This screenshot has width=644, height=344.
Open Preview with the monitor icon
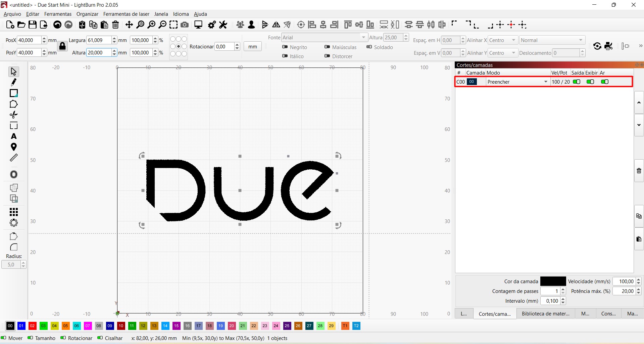point(198,25)
